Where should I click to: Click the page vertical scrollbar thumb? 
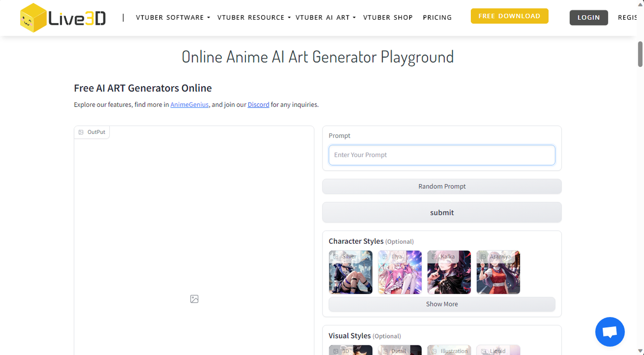pyautogui.click(x=640, y=54)
